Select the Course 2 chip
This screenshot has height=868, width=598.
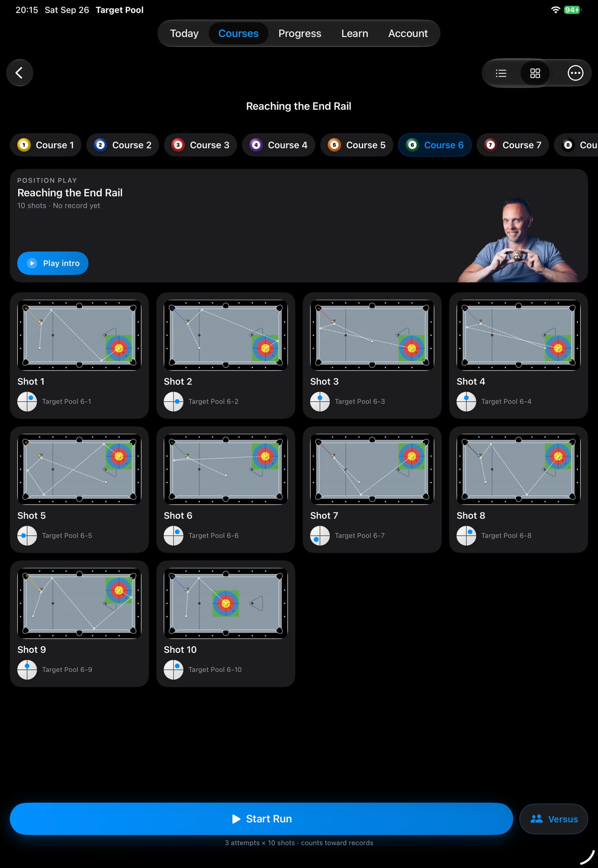pyautogui.click(x=122, y=145)
